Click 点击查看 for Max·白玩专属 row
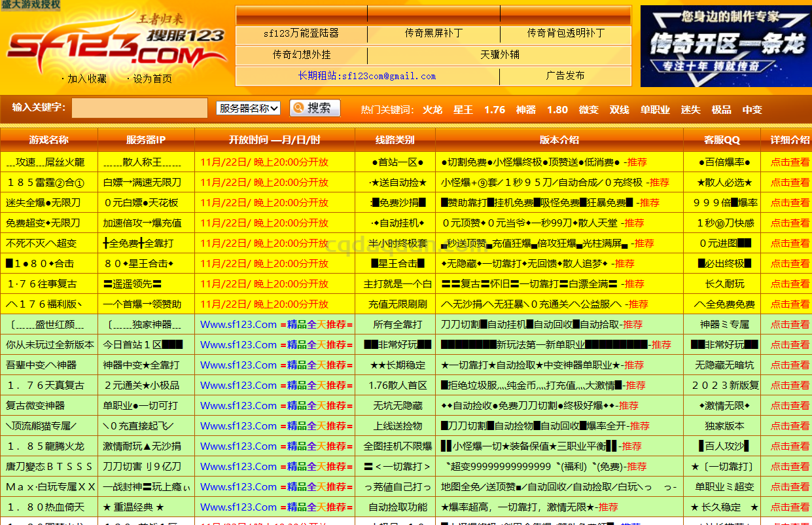 click(790, 487)
